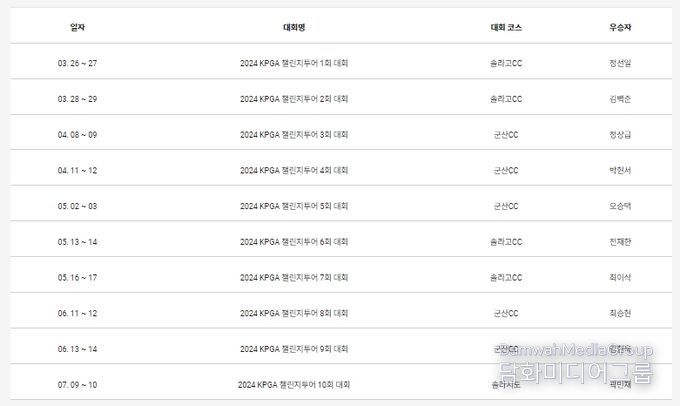The height and width of the screenshot is (406, 680).
Task: Click the 담화미디어그룹 watermark logo
Action: (x=575, y=363)
